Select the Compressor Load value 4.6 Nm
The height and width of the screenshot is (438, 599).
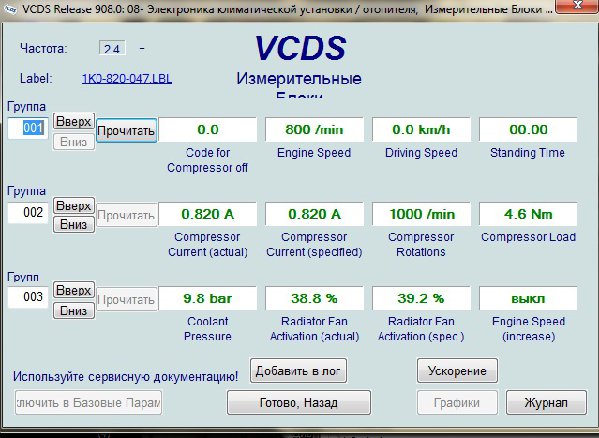click(528, 214)
